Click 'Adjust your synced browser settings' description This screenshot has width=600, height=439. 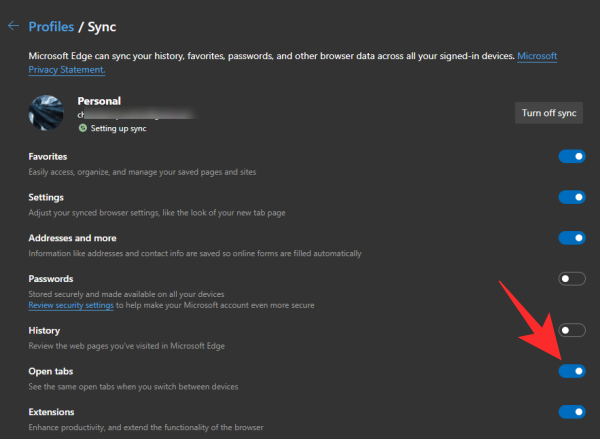coord(157,213)
